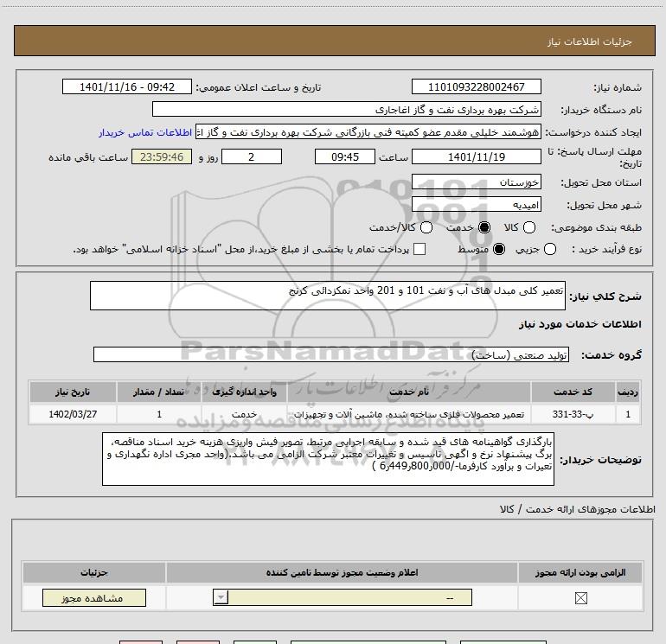Image resolution: width=666 pixels, height=644 pixels.
Task: Click the deadline date 1401/11/19 field
Action: pyautogui.click(x=476, y=156)
